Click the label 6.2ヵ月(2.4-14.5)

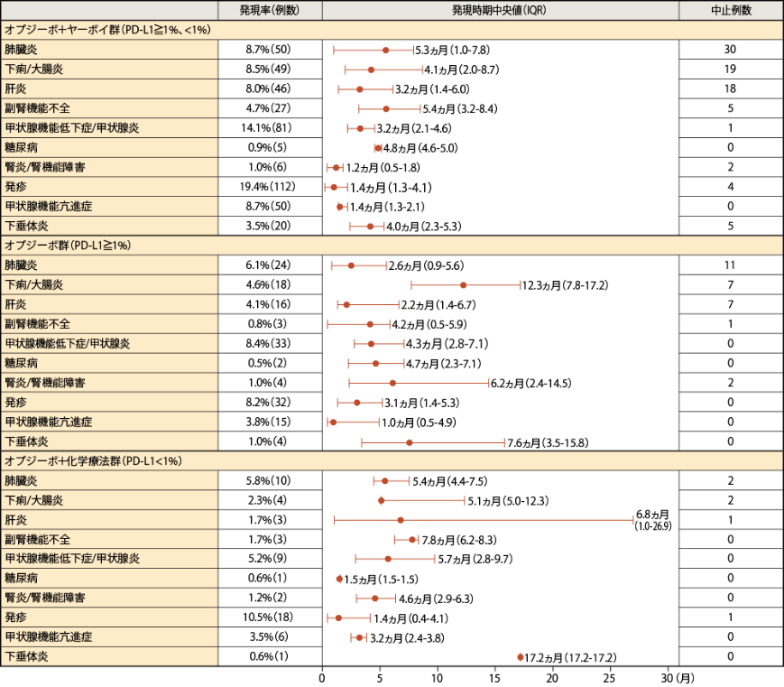[x=531, y=384]
